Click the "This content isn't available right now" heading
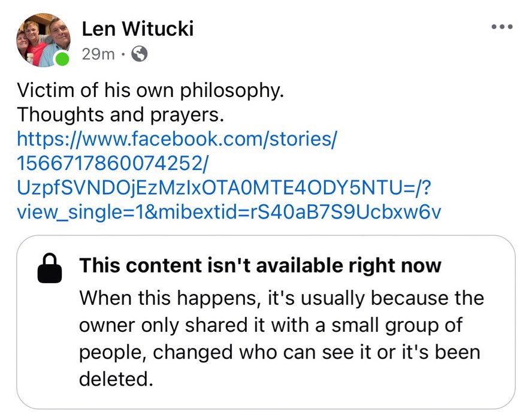The width and height of the screenshot is (532, 418). click(260, 265)
